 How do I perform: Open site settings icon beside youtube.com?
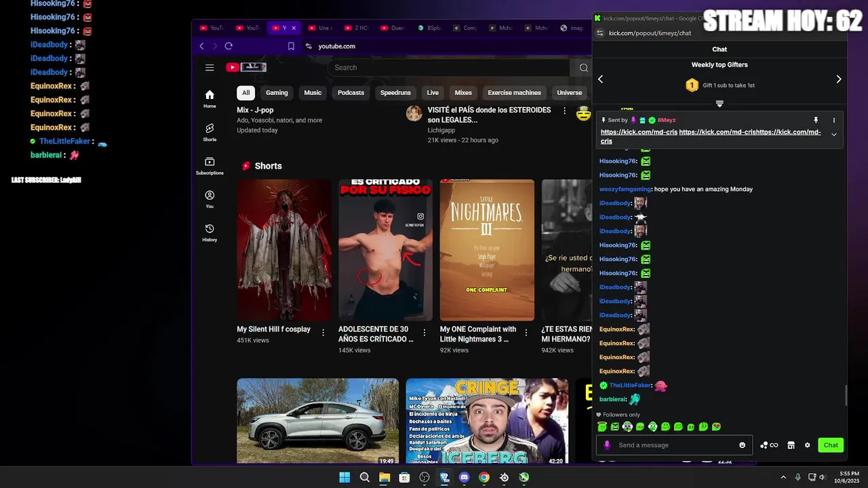click(x=309, y=46)
